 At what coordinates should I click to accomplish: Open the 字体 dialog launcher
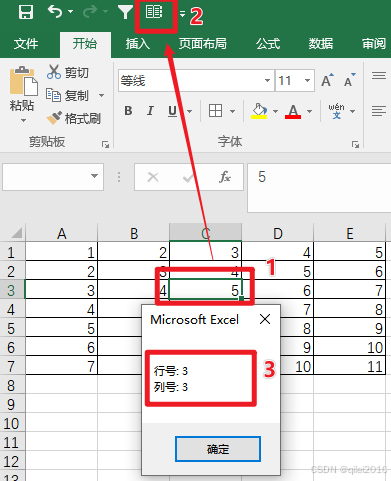pos(355,144)
